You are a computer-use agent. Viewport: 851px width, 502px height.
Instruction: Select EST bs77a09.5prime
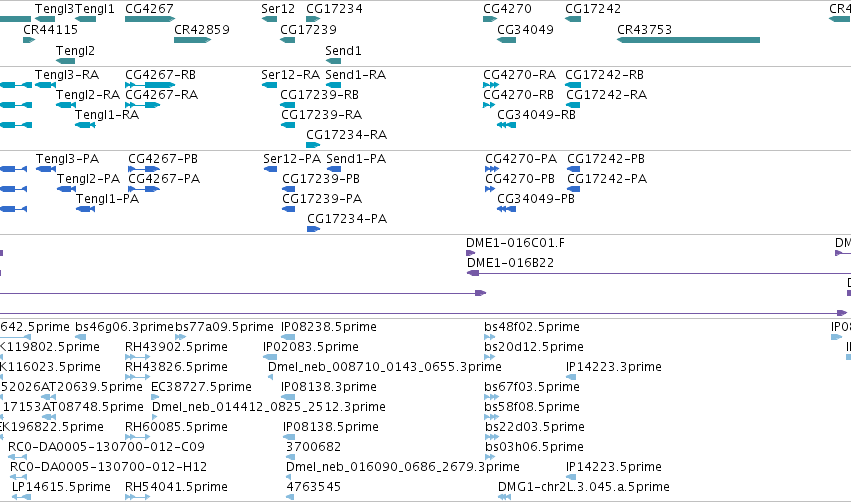(x=224, y=327)
